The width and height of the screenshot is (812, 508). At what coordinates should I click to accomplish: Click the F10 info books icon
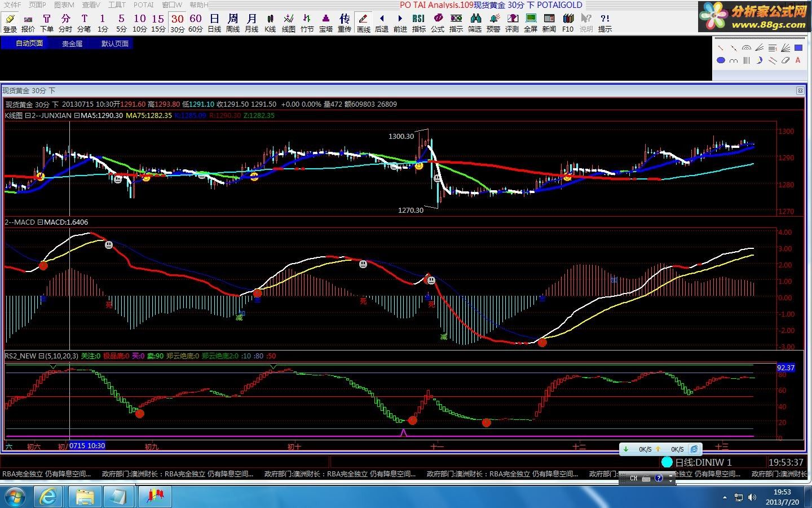click(x=568, y=23)
